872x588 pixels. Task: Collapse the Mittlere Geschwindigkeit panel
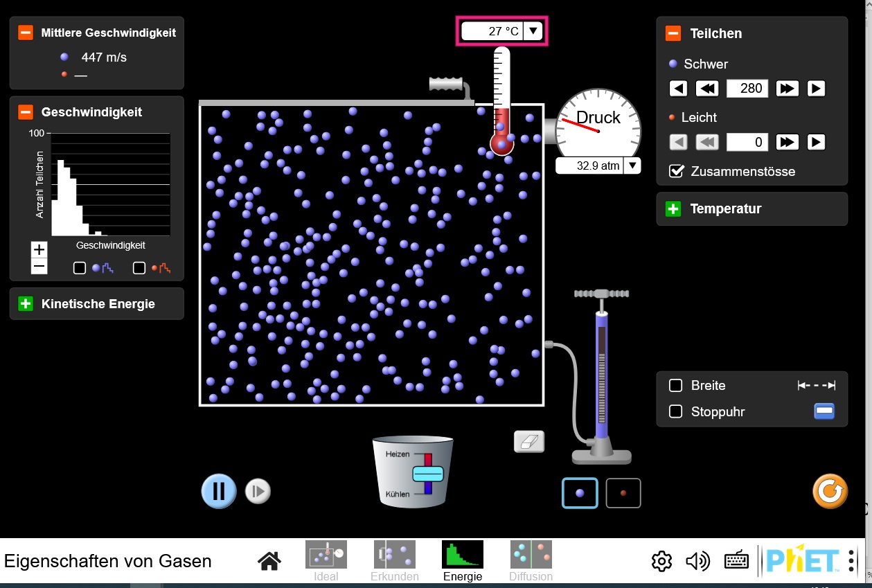[x=26, y=33]
